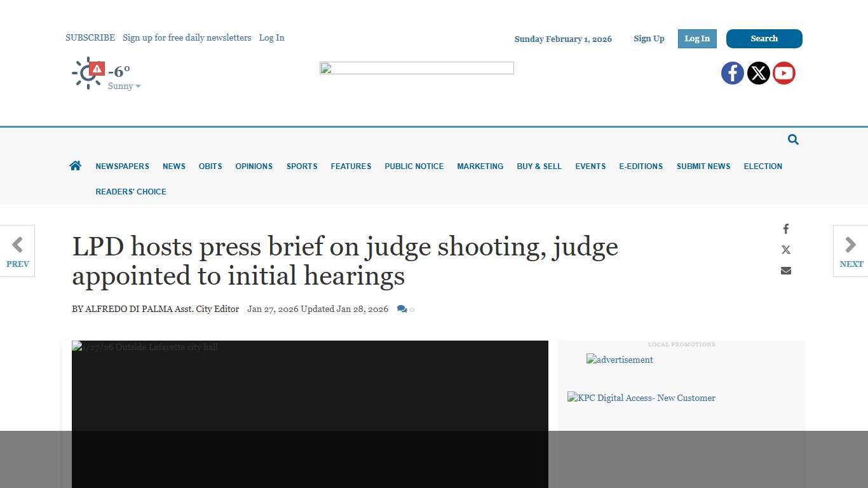Open the YouTube channel icon
Screen dimensions: 868x488
coord(783,72)
